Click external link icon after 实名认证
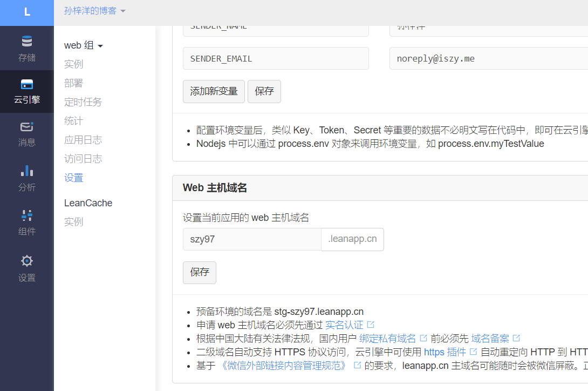Image resolution: width=588 pixels, height=391 pixels. pos(371,325)
